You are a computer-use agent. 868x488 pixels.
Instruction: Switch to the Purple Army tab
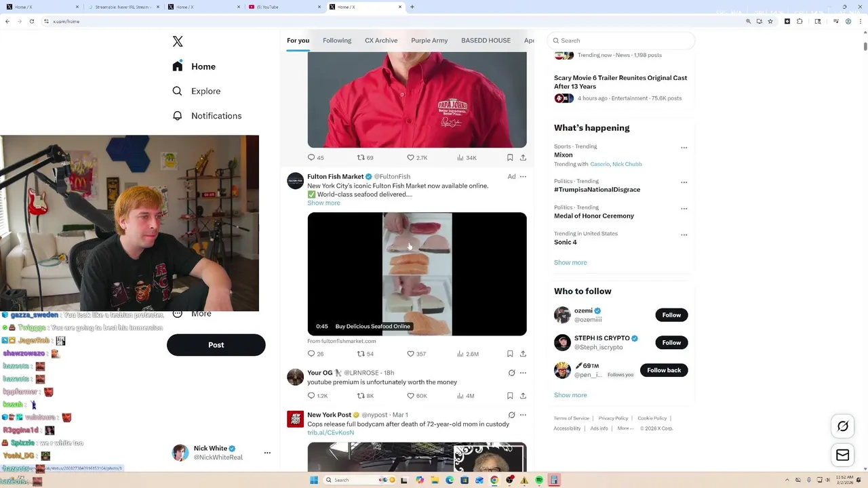tap(429, 41)
